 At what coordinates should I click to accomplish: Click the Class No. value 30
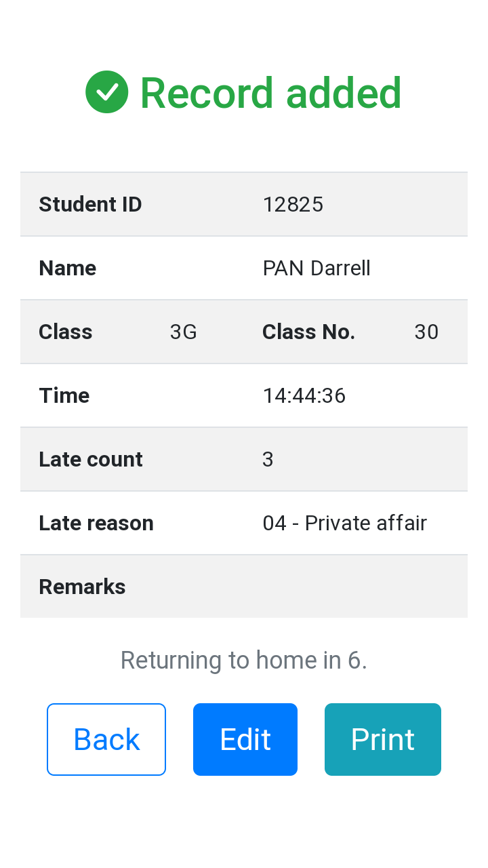[426, 332]
